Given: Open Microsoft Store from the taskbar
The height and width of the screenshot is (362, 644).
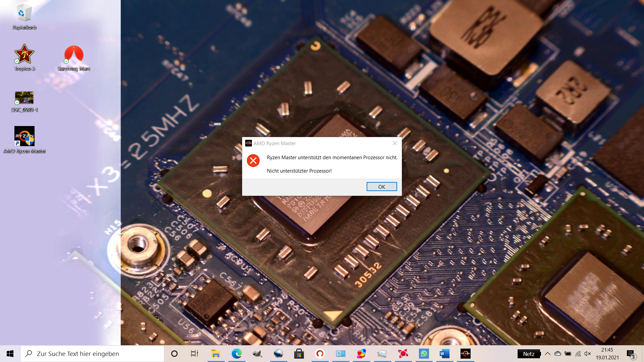Looking at the screenshot, I should tap(299, 354).
